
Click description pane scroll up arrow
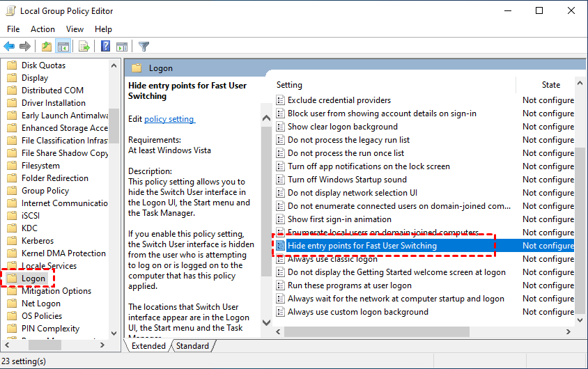point(266,118)
